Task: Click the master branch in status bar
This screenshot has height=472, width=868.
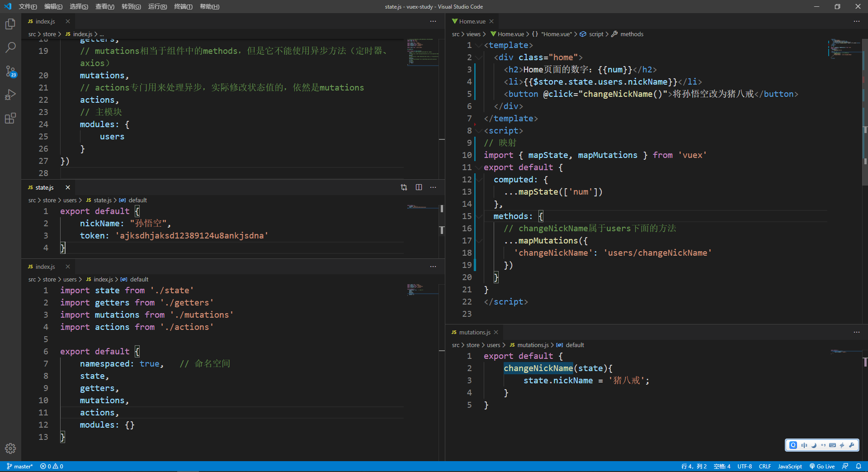Action: [x=20, y=466]
